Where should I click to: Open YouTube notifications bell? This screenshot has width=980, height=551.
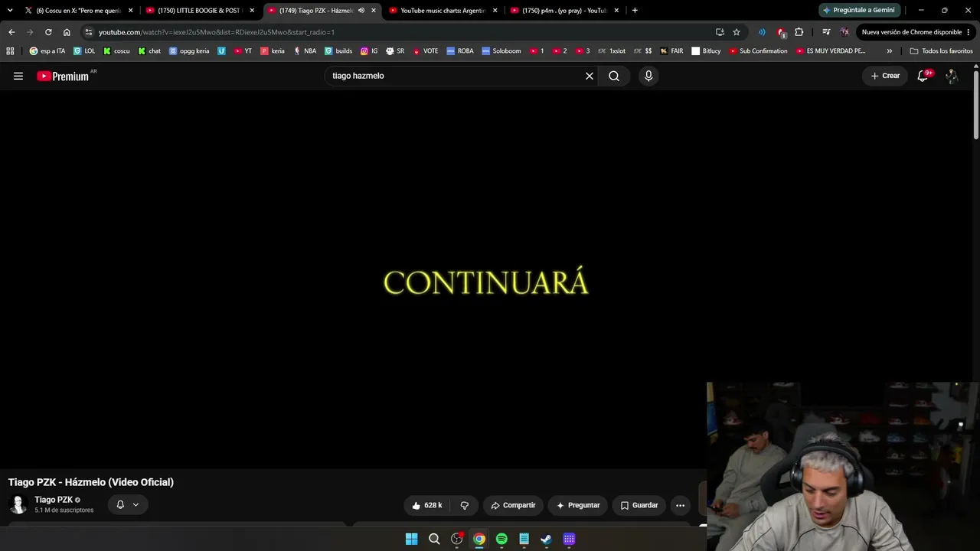coord(923,76)
